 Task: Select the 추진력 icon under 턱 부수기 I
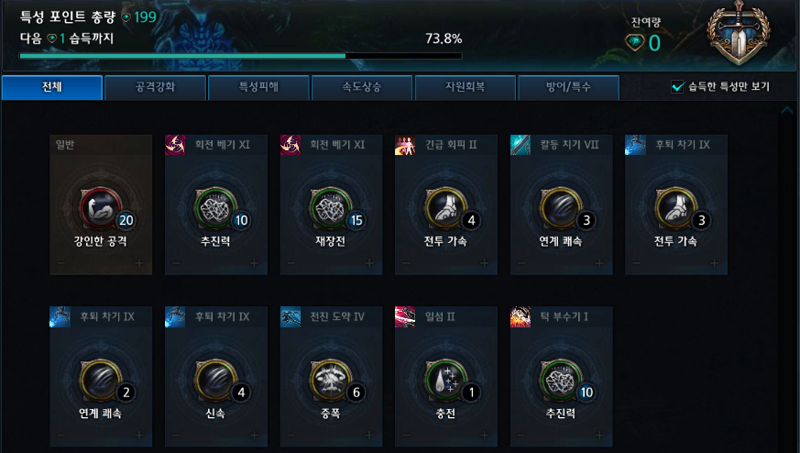click(x=561, y=380)
